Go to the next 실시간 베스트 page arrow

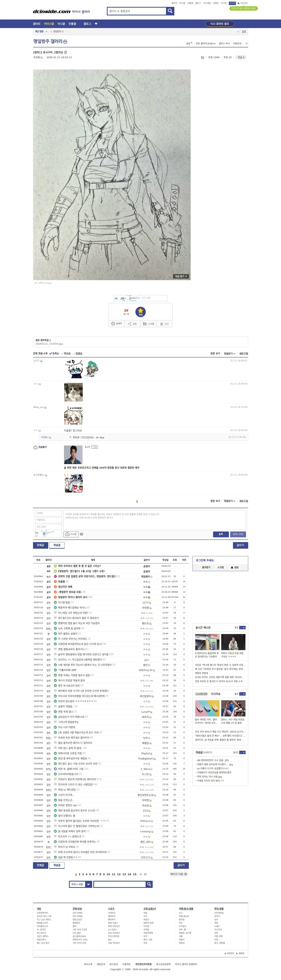tap(244, 627)
